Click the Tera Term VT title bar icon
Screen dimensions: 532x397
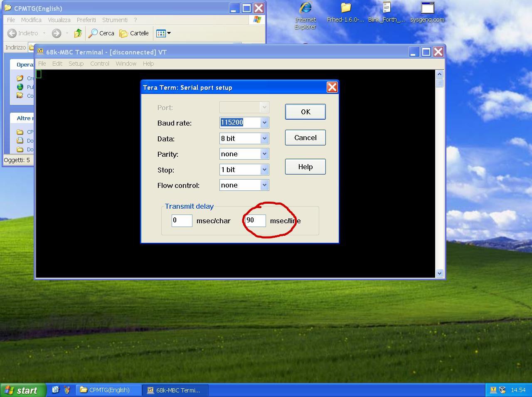(x=40, y=52)
